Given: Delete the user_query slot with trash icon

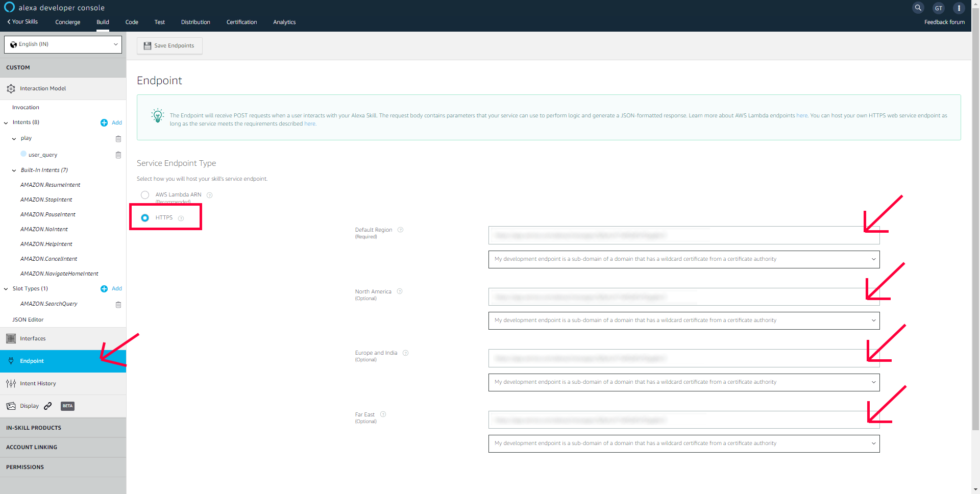Looking at the screenshot, I should click(118, 155).
